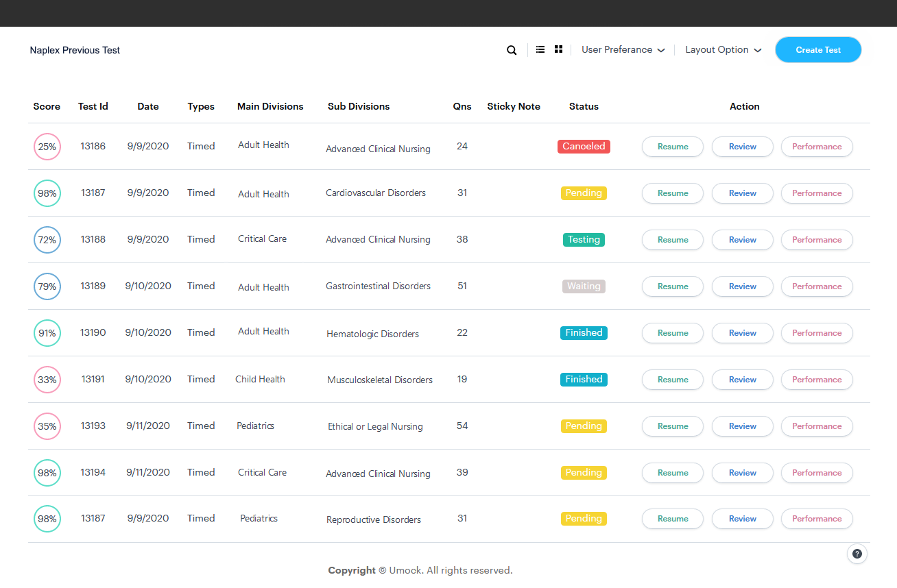This screenshot has height=588, width=897.
Task: Click the 33% score circle
Action: click(x=47, y=380)
